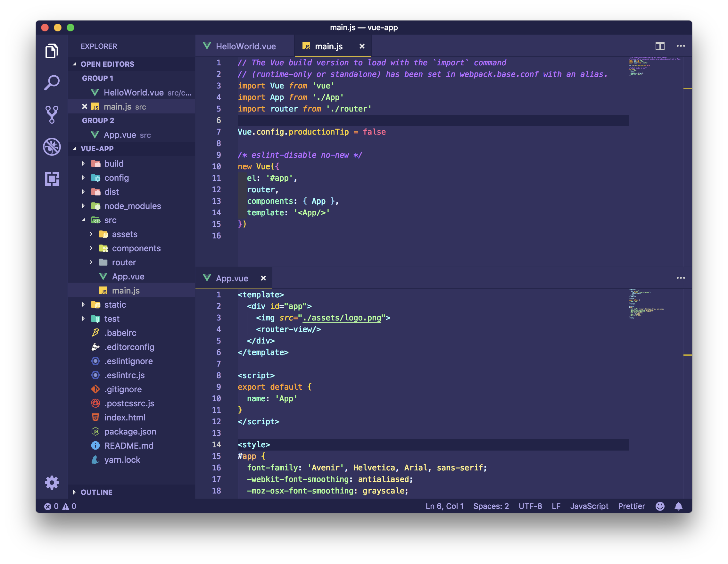Switch to the HelloWorld.vue tab

pos(246,46)
